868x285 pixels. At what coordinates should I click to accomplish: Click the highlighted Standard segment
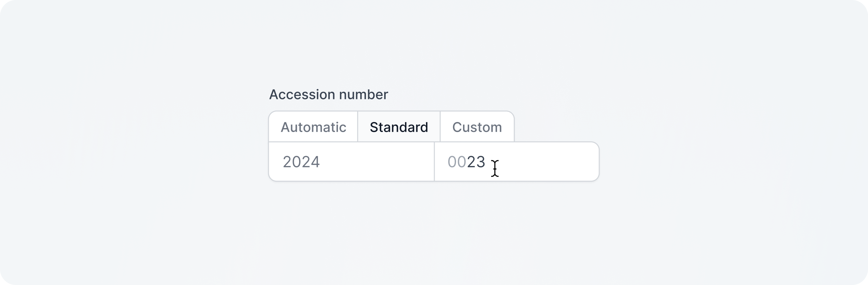(399, 127)
